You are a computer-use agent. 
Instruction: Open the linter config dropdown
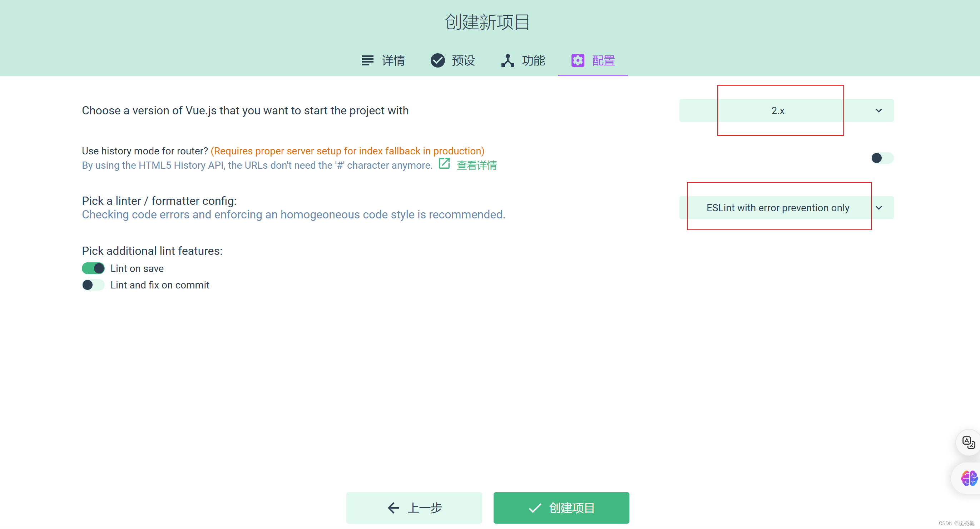point(786,208)
